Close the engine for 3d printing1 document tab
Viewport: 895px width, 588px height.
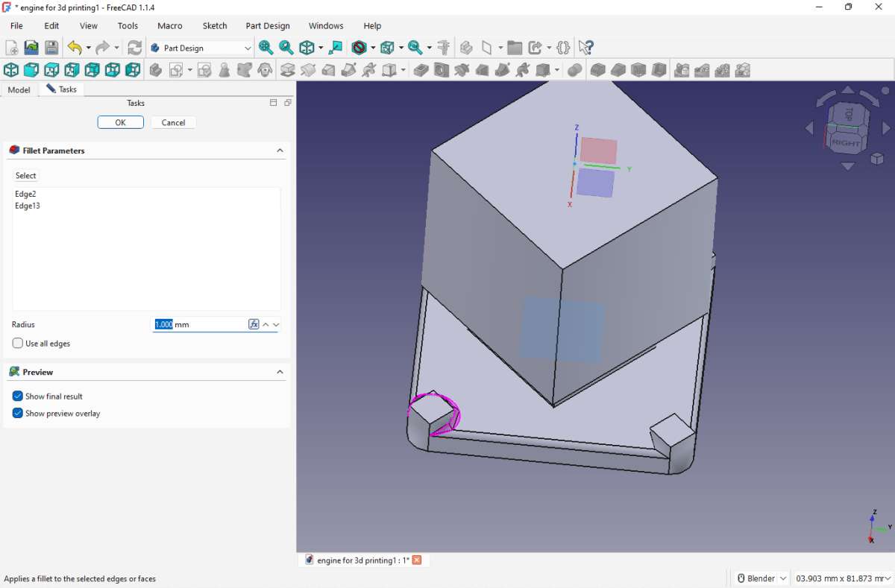click(x=417, y=560)
